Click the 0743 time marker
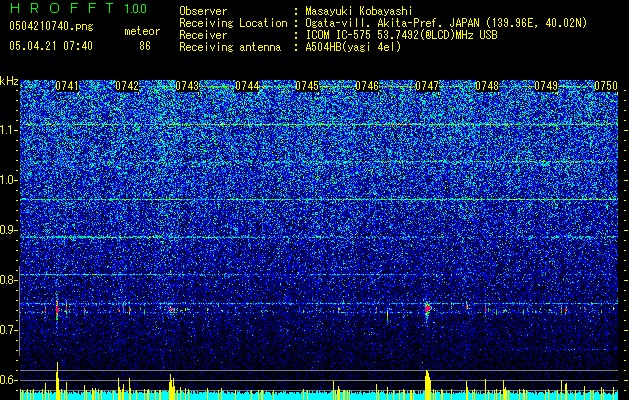 (x=187, y=86)
